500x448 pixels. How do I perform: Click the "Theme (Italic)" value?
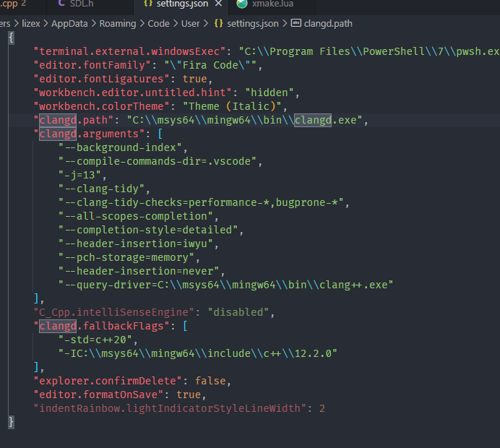click(x=232, y=106)
